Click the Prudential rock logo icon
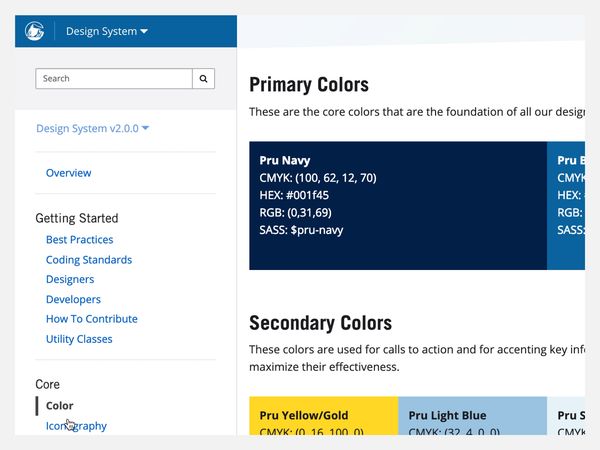Viewport: 600px width, 450px height. pos(34,31)
